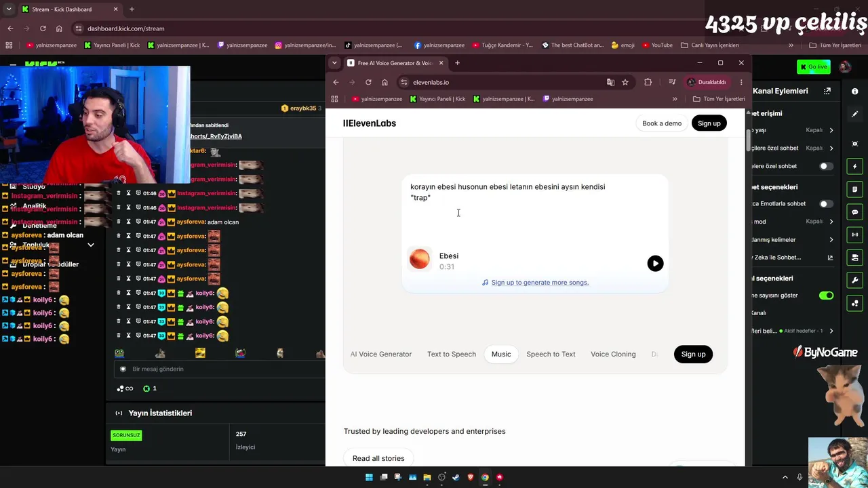Expand 'çilere özel sohbet' Kapalı setting
Image resolution: width=868 pixels, height=488 pixels.
tap(831, 148)
